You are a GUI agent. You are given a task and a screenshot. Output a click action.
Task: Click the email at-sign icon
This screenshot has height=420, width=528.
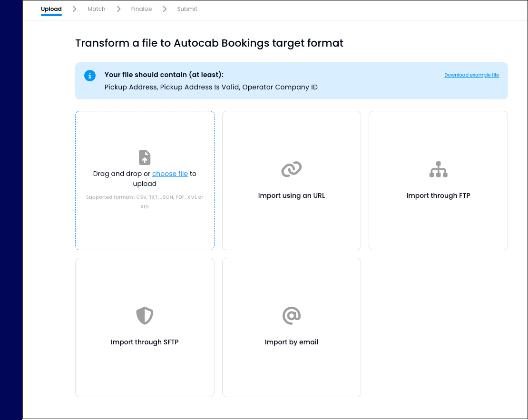[x=292, y=315]
